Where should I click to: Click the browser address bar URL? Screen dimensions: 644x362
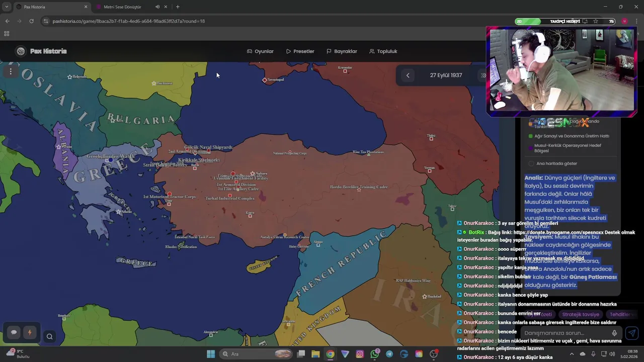pyautogui.click(x=128, y=21)
